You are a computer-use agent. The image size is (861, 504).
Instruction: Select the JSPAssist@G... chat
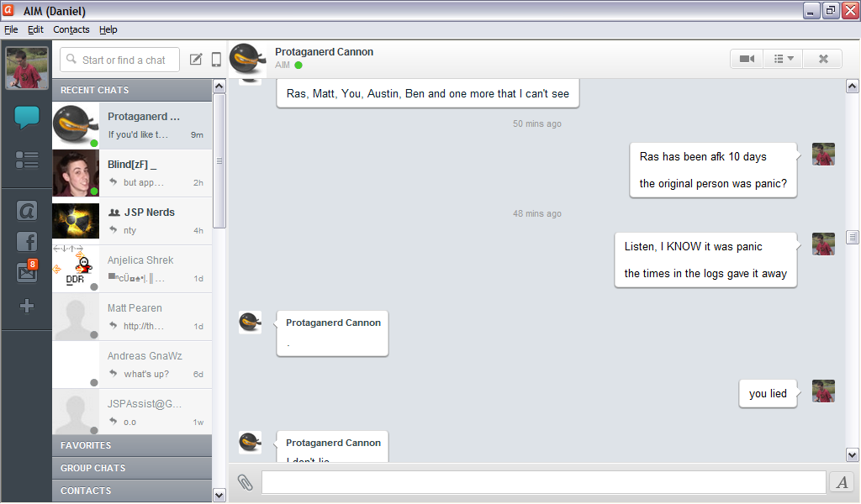[132, 412]
